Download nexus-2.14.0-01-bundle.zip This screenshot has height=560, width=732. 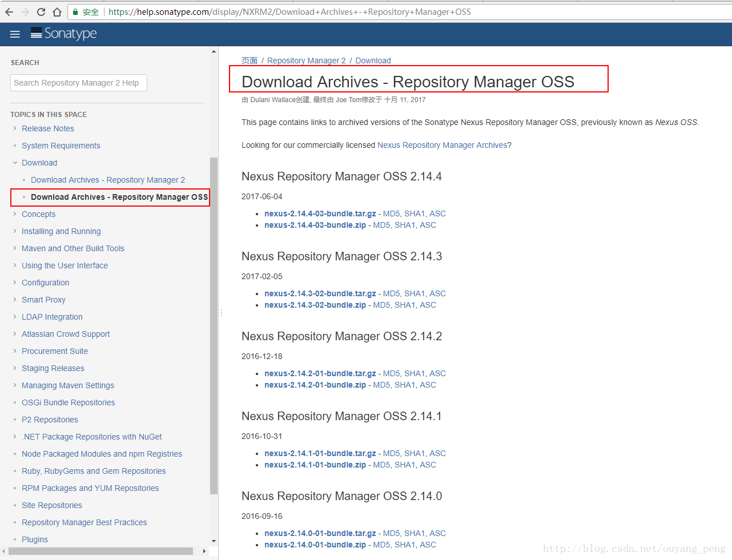pyautogui.click(x=315, y=545)
